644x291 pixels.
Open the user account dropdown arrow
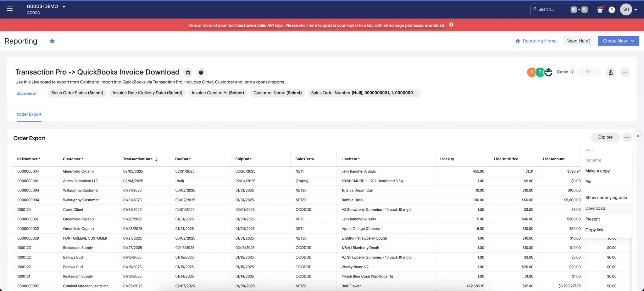pos(636,10)
